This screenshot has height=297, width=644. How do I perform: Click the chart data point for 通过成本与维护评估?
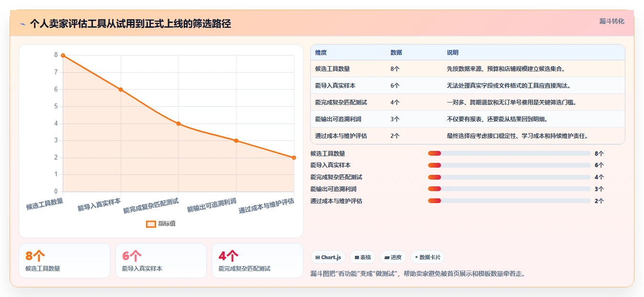(294, 158)
